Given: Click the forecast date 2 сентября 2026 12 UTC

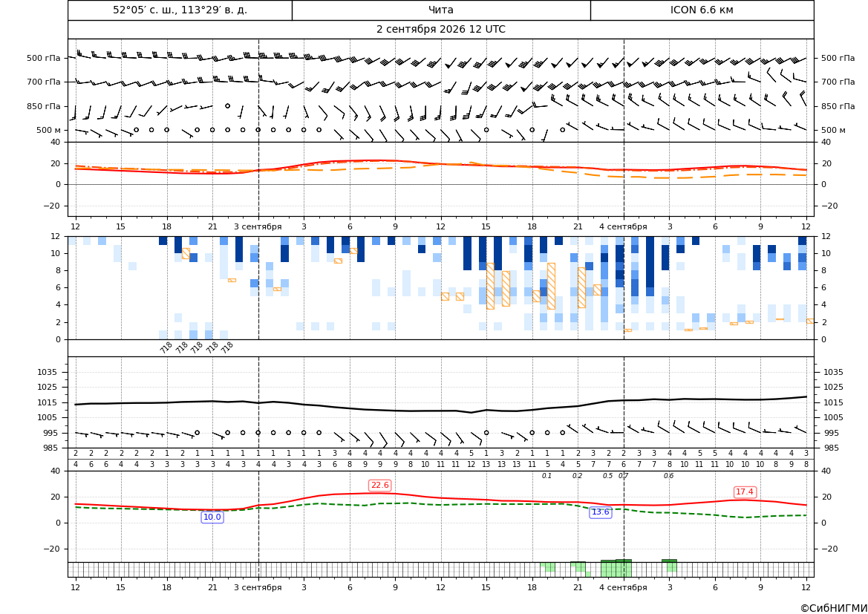Looking at the screenshot, I should (x=440, y=30).
